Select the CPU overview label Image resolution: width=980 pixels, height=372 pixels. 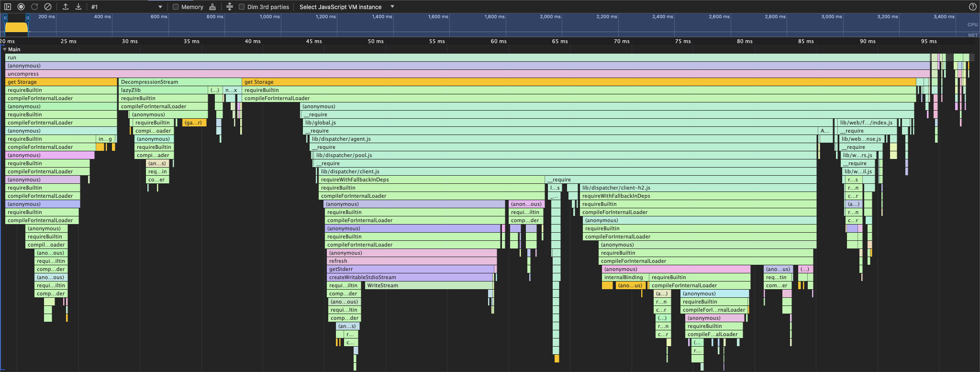tap(972, 24)
